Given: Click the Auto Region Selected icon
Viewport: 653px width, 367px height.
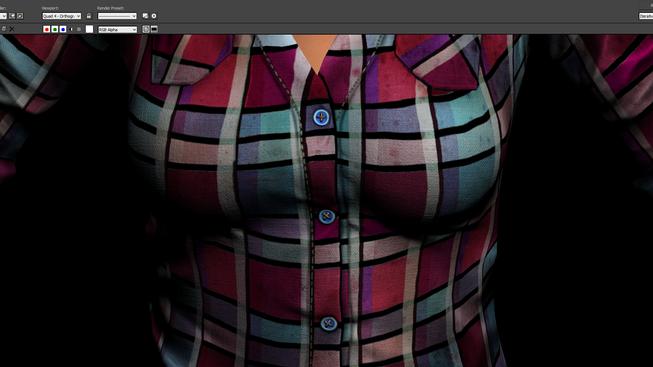Looking at the screenshot, I should click(x=20, y=16).
